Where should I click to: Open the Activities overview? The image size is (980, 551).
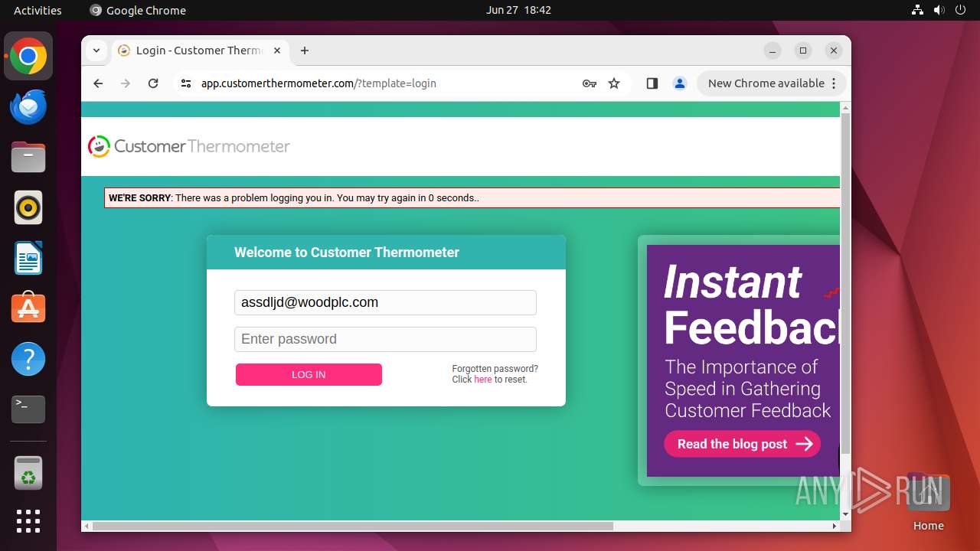click(38, 10)
